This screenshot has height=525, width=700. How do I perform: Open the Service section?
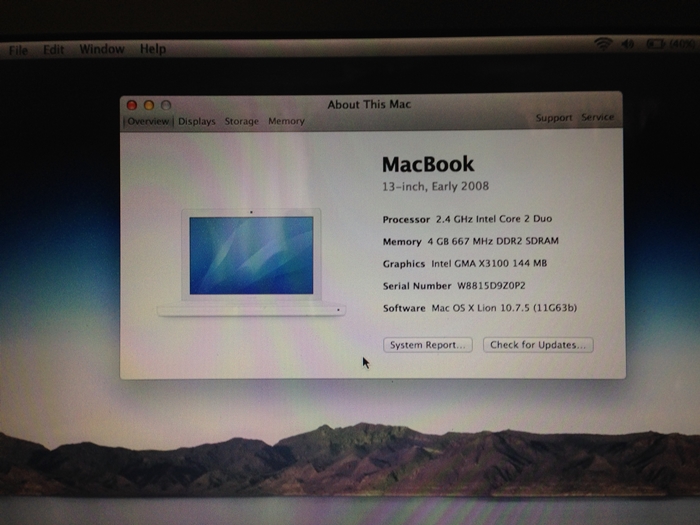click(597, 117)
